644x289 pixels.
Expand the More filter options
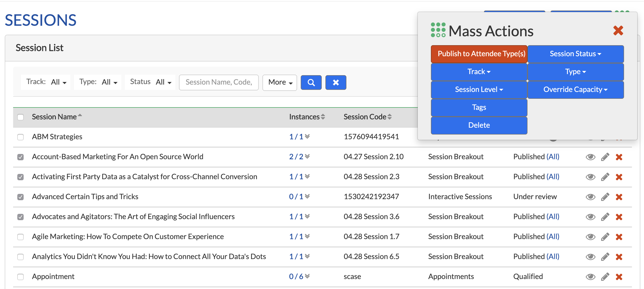click(x=280, y=82)
